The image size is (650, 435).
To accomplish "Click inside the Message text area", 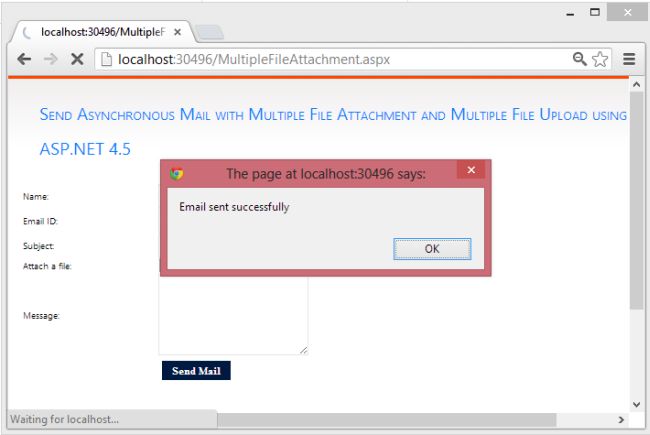I will click(x=233, y=315).
